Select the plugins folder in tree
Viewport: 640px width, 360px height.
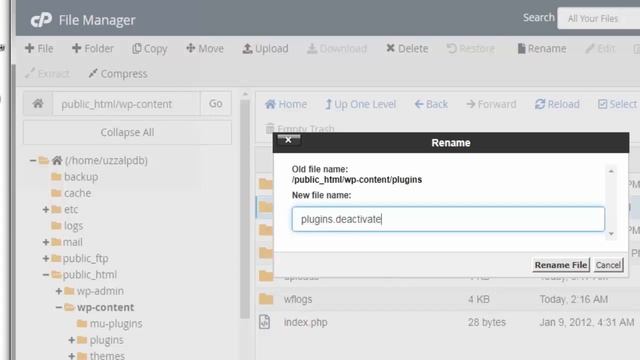pyautogui.click(x=106, y=340)
